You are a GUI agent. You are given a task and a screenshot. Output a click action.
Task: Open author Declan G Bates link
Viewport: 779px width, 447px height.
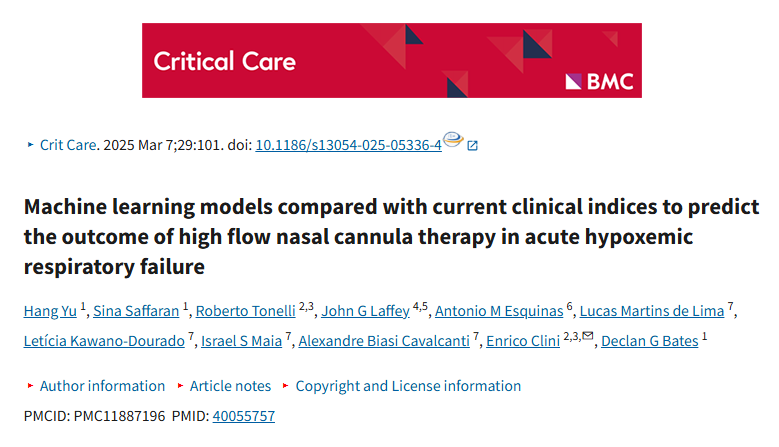tap(650, 341)
